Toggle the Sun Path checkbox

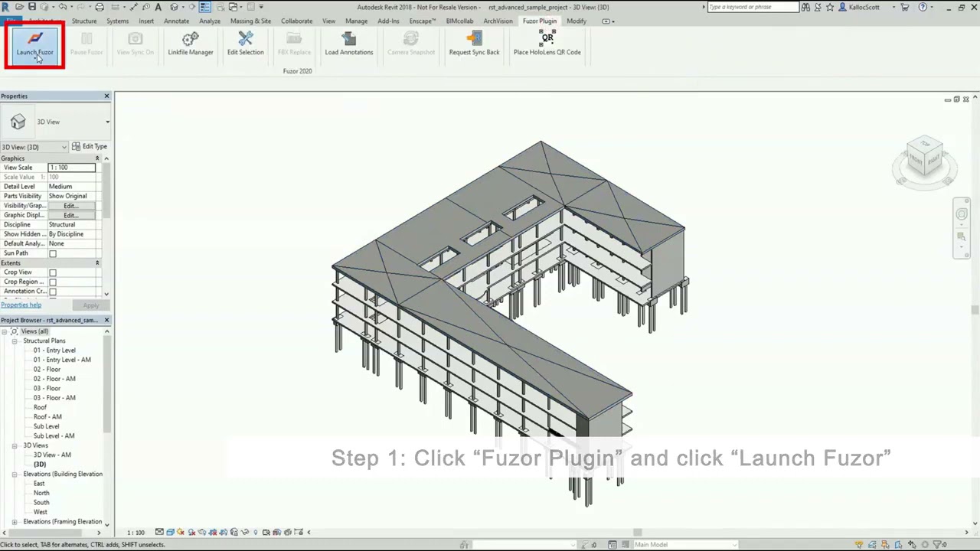[53, 253]
